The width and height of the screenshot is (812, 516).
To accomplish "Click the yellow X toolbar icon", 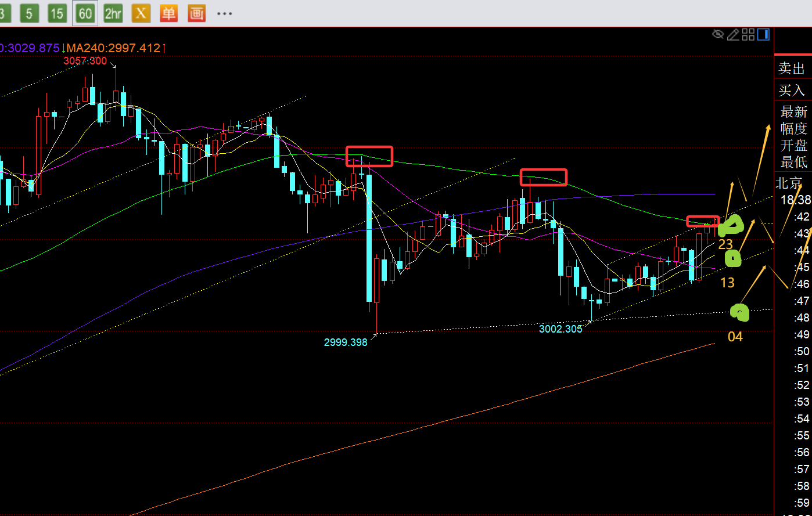I will 141,13.
